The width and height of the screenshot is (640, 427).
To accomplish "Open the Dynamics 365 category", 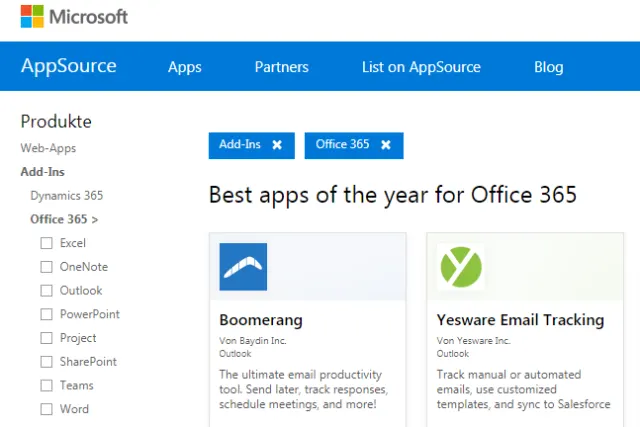I will tap(66, 196).
